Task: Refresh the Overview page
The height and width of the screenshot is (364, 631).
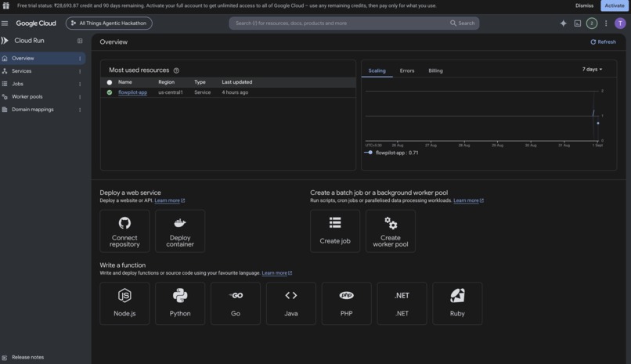Action: 603,41
